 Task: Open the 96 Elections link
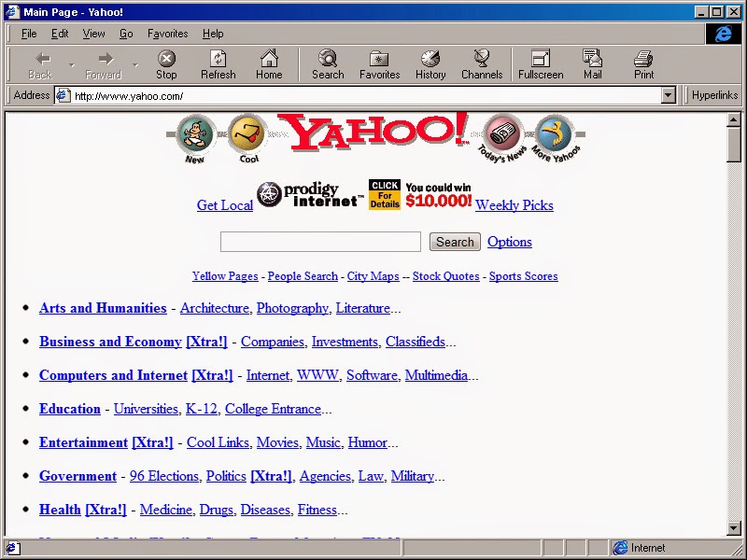pyautogui.click(x=164, y=476)
